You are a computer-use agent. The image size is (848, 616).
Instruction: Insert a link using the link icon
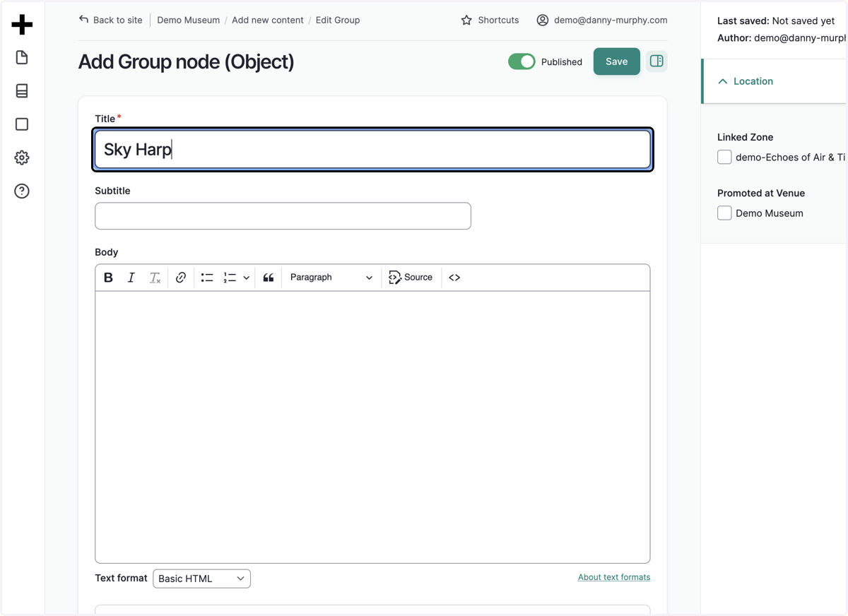tap(181, 278)
